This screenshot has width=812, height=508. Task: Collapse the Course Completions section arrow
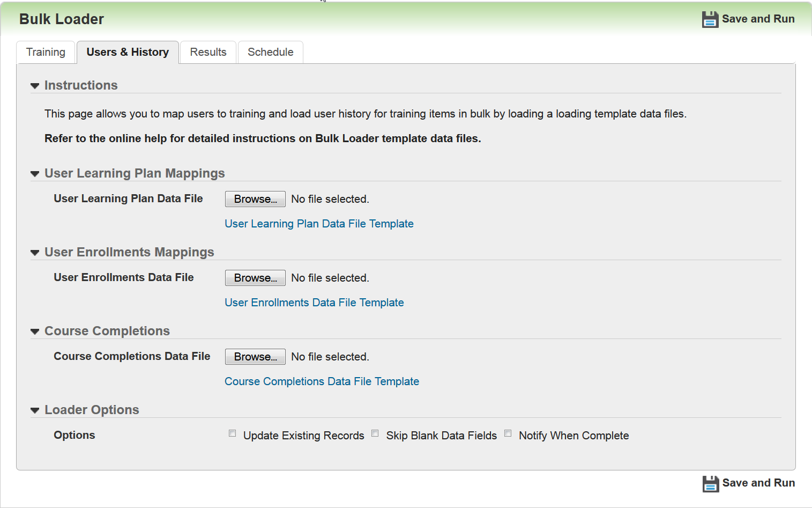35,332
